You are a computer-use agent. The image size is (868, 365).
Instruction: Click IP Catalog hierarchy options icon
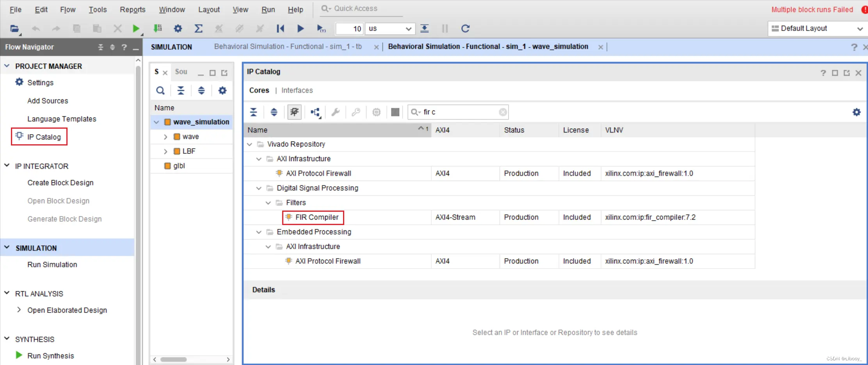point(315,112)
